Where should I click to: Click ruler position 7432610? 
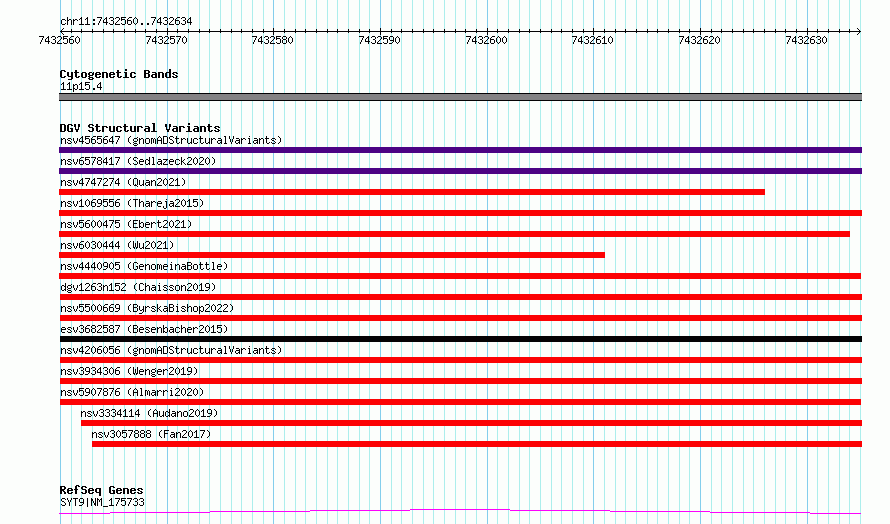(x=593, y=40)
